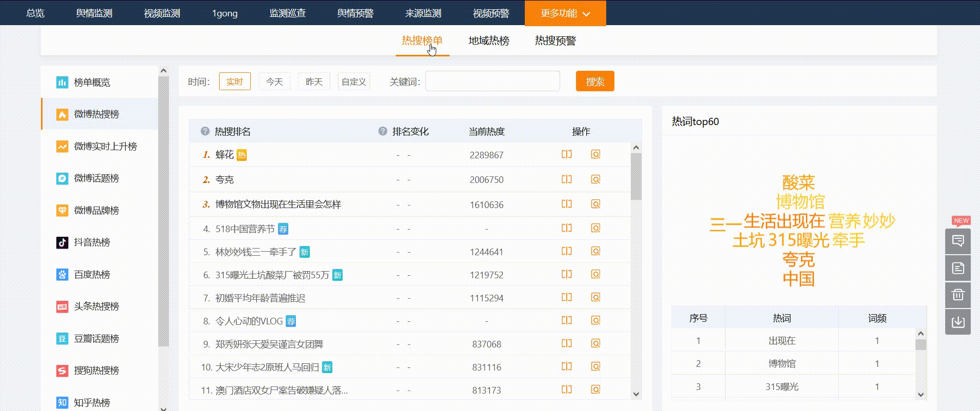Viewport: 980px width, 411px height.
Task: Switch to 热搜榜单 tab
Action: point(422,41)
